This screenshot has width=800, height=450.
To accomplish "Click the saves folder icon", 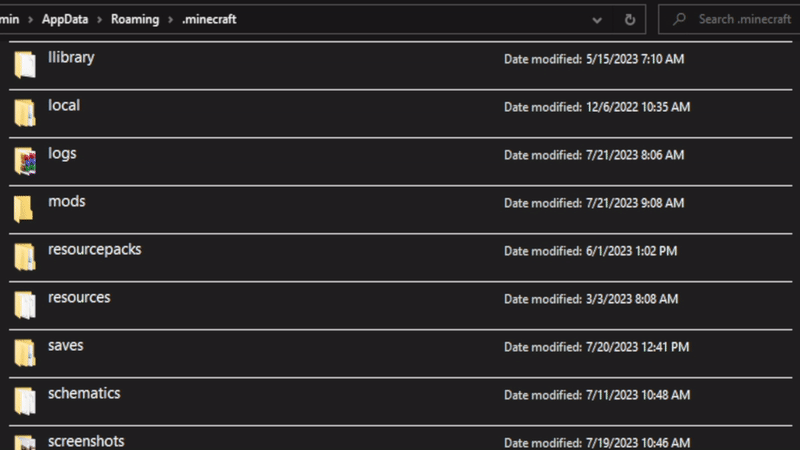I will pos(25,352).
